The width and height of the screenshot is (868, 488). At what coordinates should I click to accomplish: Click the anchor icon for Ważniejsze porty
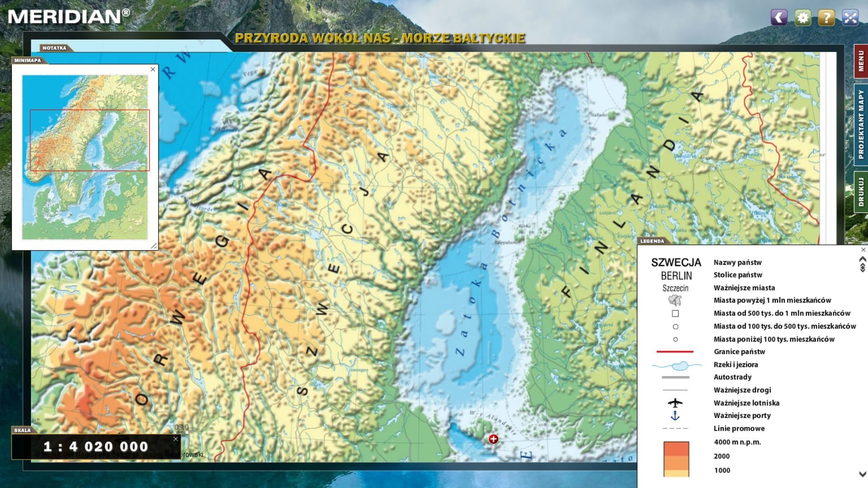click(675, 416)
